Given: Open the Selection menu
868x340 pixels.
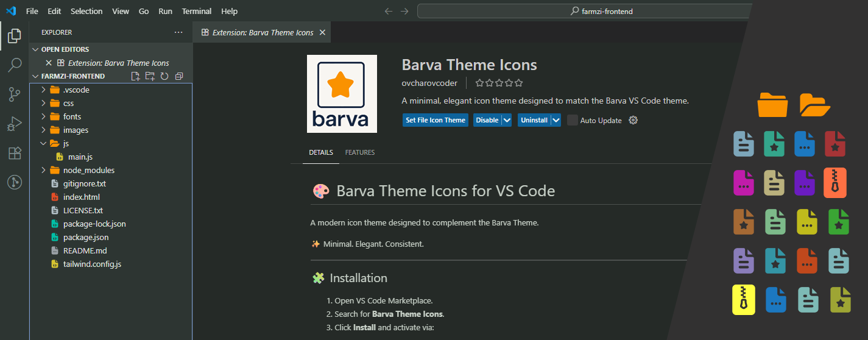Looking at the screenshot, I should [86, 11].
